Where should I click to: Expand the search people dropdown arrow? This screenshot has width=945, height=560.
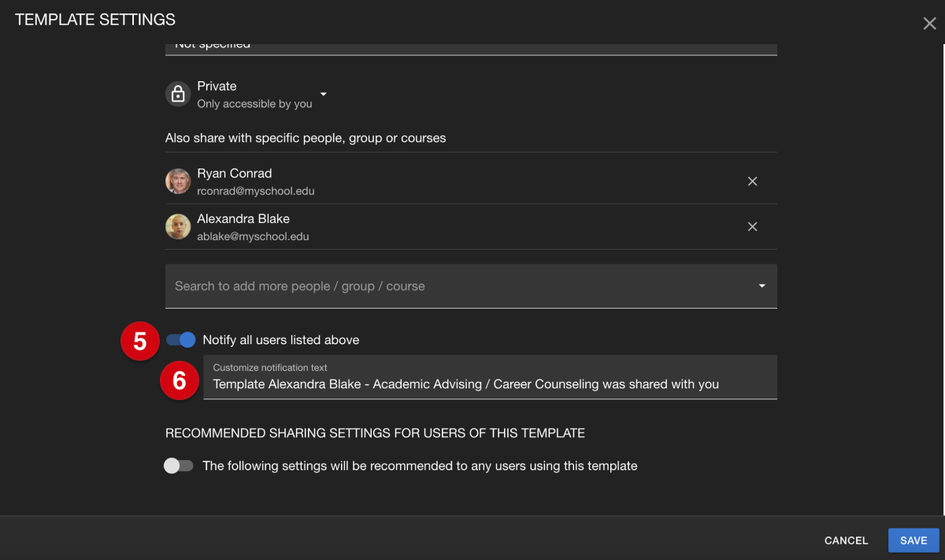pos(762,286)
